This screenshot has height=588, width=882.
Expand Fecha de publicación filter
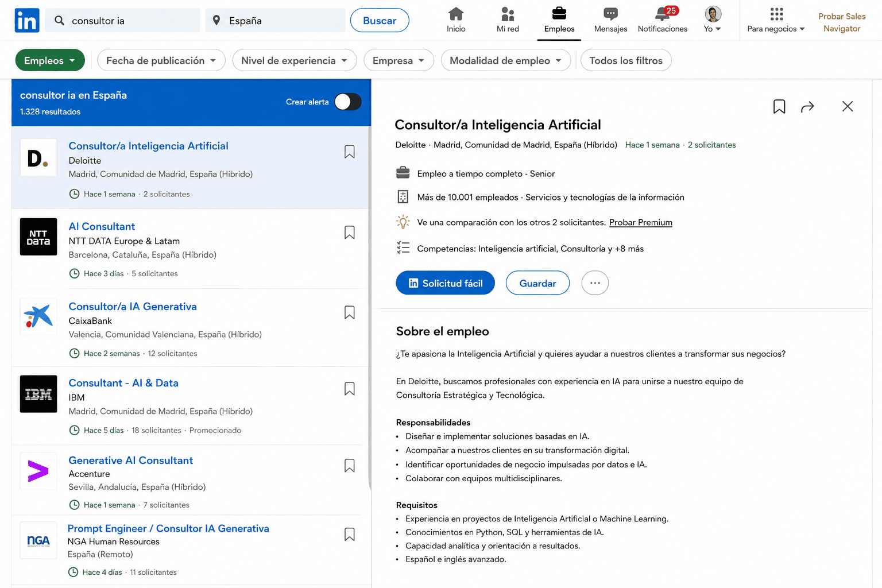coord(161,60)
